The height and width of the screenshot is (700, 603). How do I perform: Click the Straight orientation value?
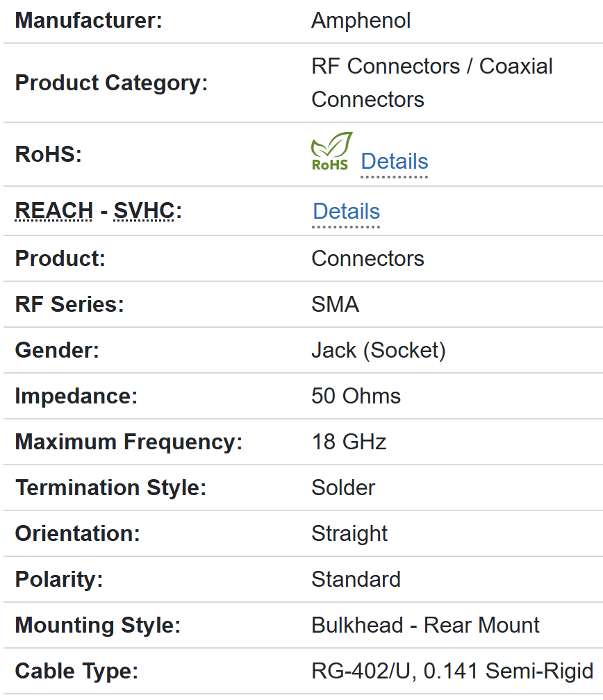[x=349, y=533]
